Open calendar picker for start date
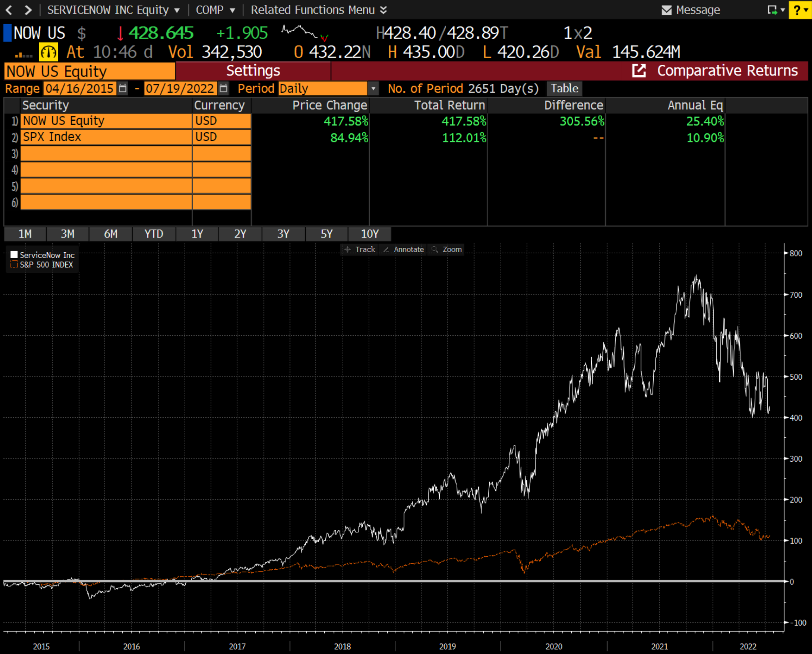The image size is (812, 654). 123,88
